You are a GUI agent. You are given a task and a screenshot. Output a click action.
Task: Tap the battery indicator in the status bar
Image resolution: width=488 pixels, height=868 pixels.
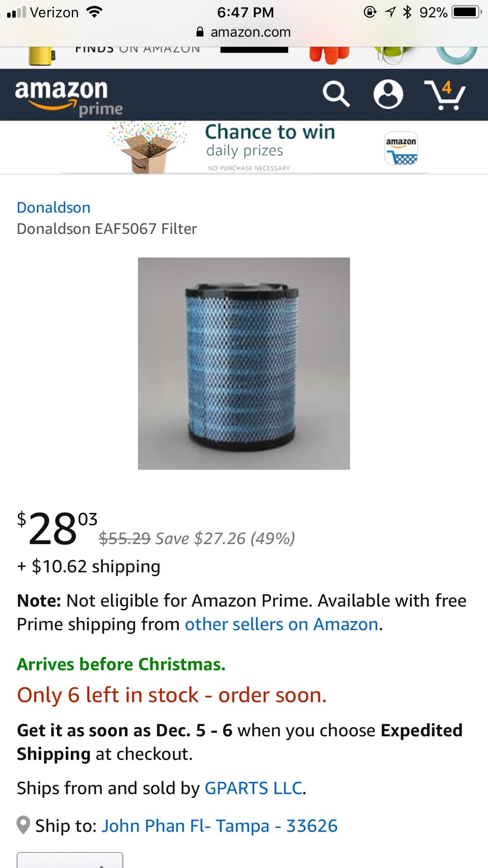pyautogui.click(x=464, y=11)
